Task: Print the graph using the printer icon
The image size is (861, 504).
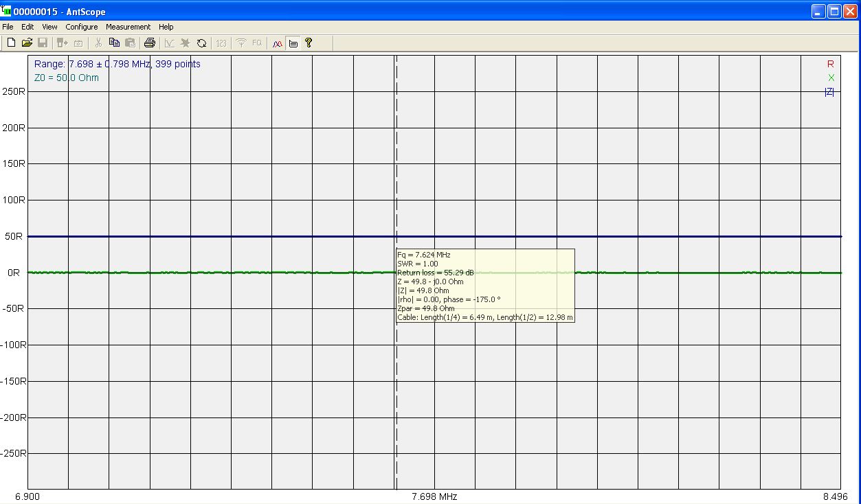Action: click(149, 43)
